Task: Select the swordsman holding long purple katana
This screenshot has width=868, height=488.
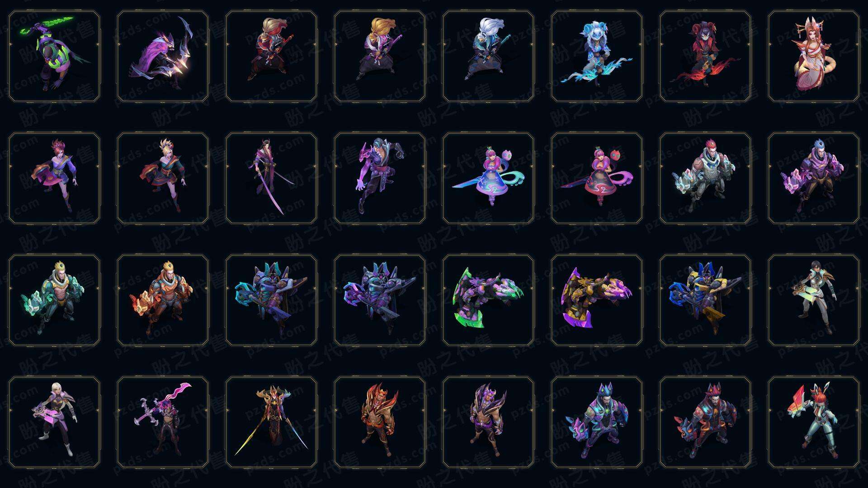Action: pos(271,178)
